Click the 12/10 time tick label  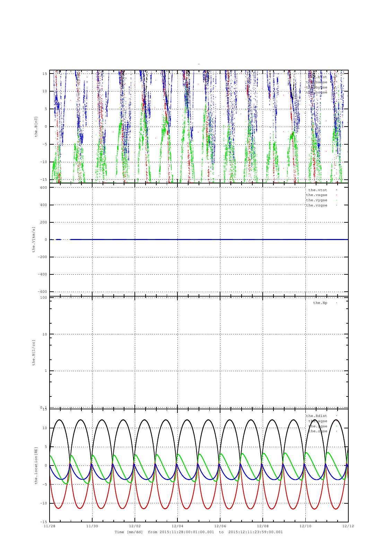pyautogui.click(x=305, y=526)
